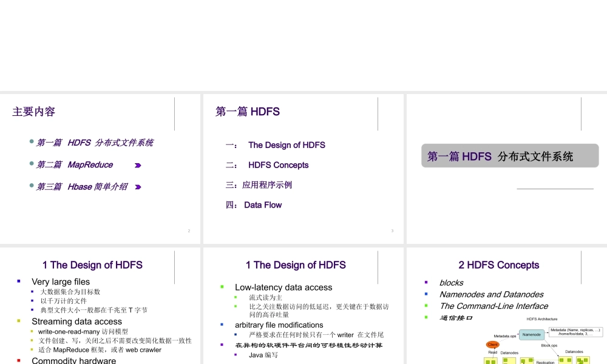This screenshot has width=607, height=364.
Task: Click the 以千万计的文件 sub-bullet
Action: (x=64, y=301)
